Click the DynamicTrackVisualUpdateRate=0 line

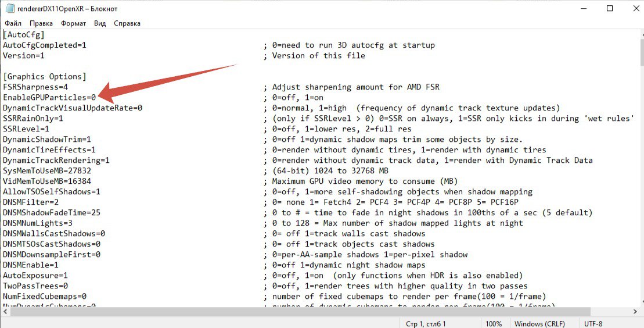pos(72,108)
